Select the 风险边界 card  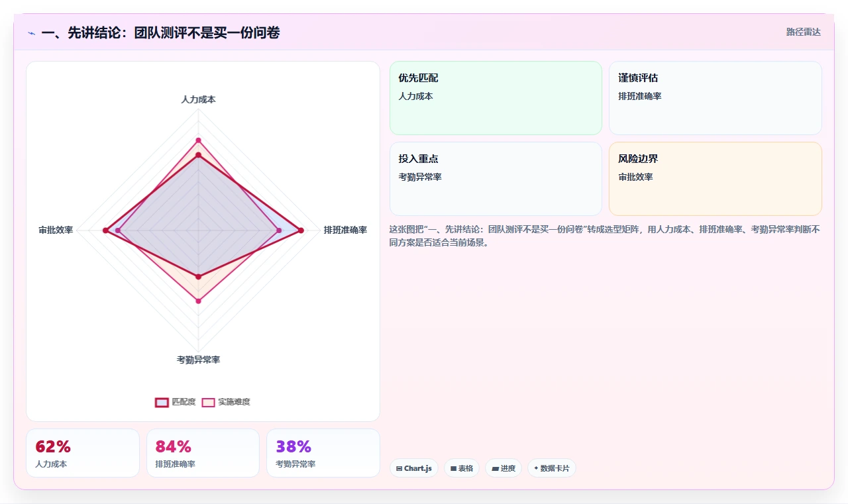pyautogui.click(x=715, y=179)
